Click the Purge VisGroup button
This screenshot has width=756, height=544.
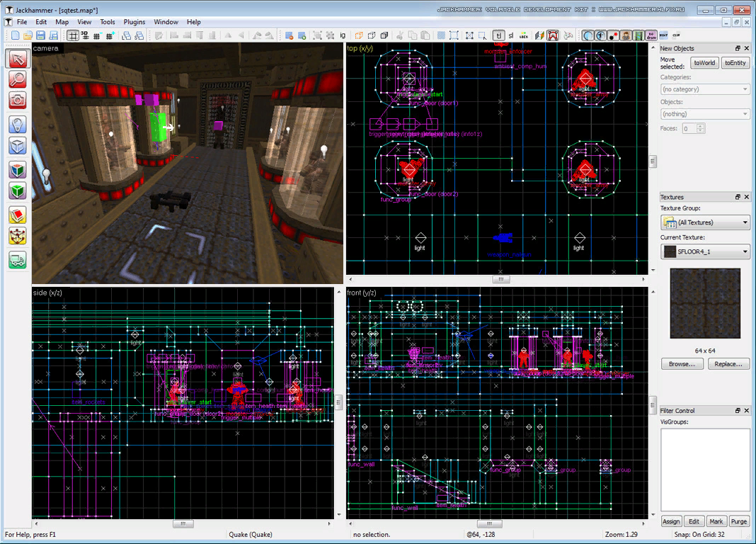pos(738,521)
